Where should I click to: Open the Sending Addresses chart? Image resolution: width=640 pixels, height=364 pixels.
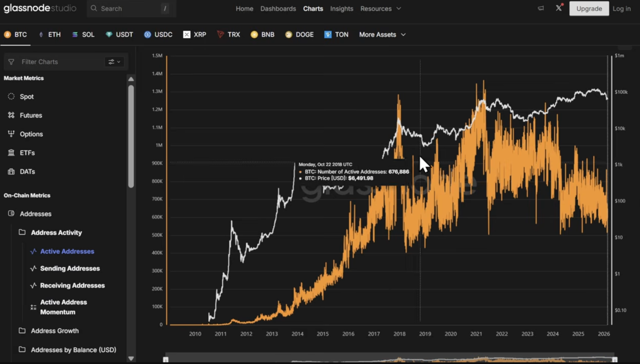point(70,268)
